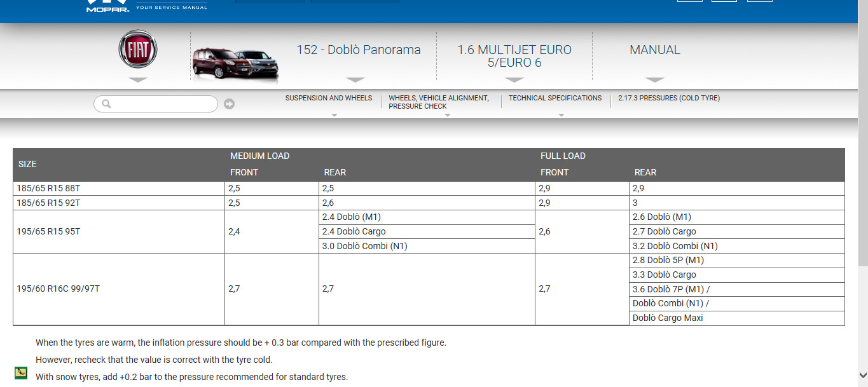Click full load front 2,6 for 195/65 R15 95T
Viewport: 868px width, 387px height.
pos(582,231)
